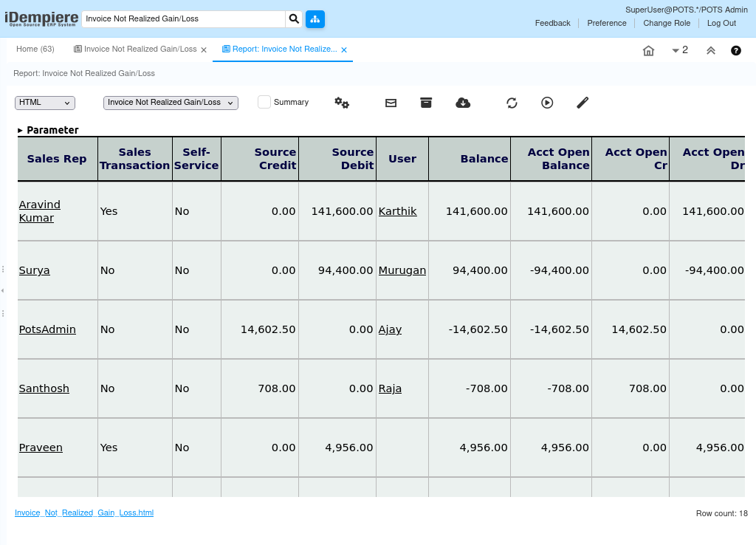Re-run the process play icon
The height and width of the screenshot is (545, 756).
pyautogui.click(x=547, y=102)
